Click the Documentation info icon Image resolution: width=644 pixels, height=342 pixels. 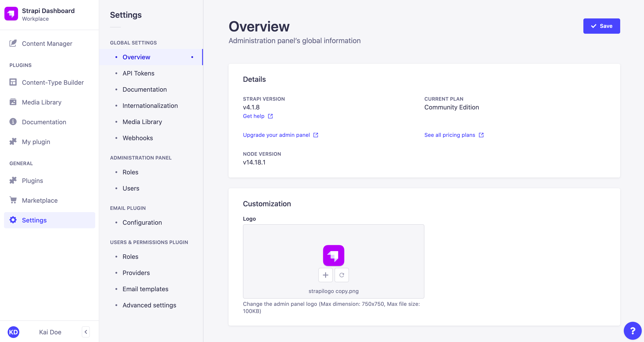tap(13, 122)
